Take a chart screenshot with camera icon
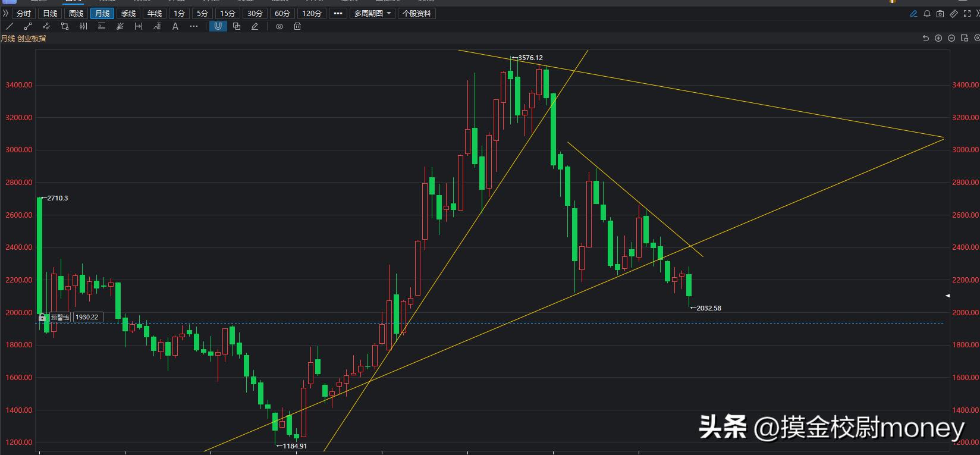This screenshot has width=980, height=455. tap(940, 14)
